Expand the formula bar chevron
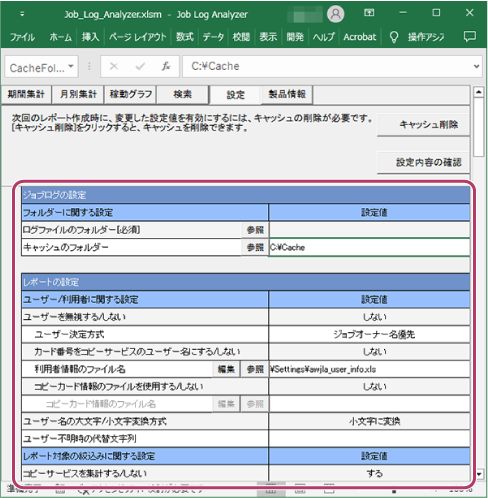 (477, 66)
